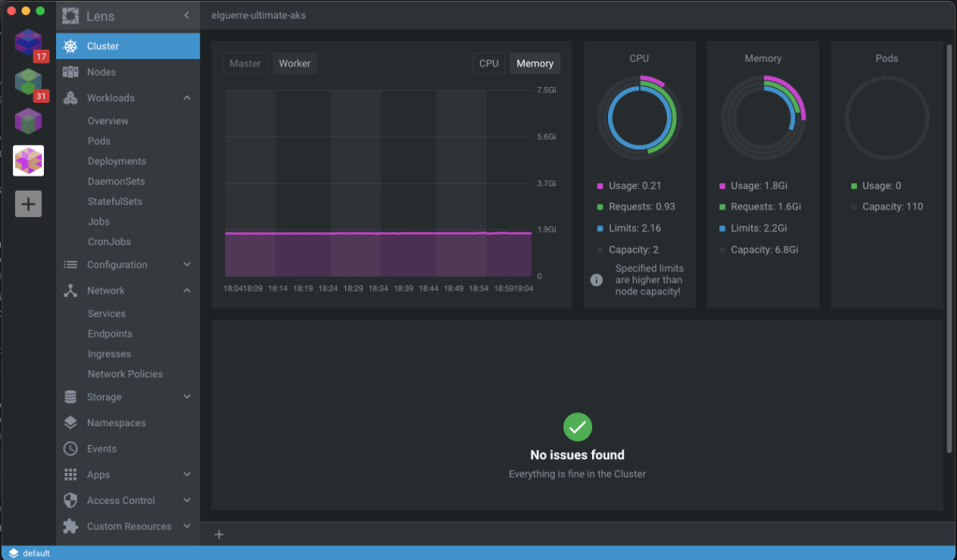Screen dimensions: 957x560
Task: Switch chart to Master nodes
Action: tap(245, 64)
